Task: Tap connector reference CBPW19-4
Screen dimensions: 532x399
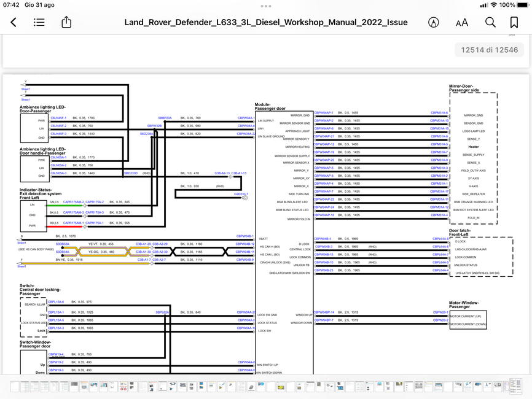Action: tap(56, 354)
